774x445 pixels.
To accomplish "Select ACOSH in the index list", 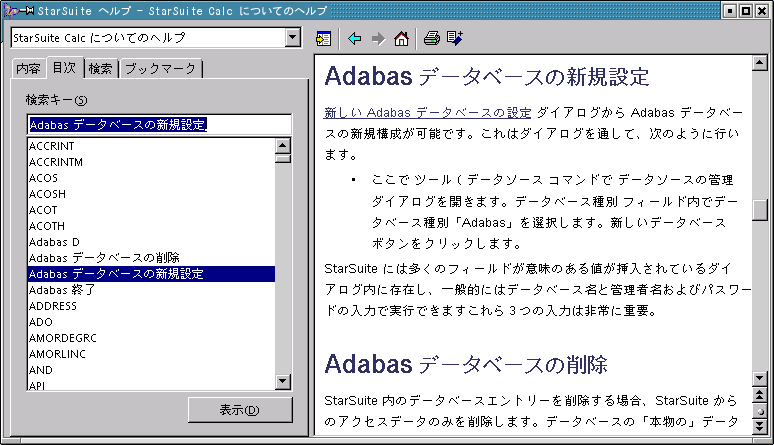I will (x=151, y=194).
